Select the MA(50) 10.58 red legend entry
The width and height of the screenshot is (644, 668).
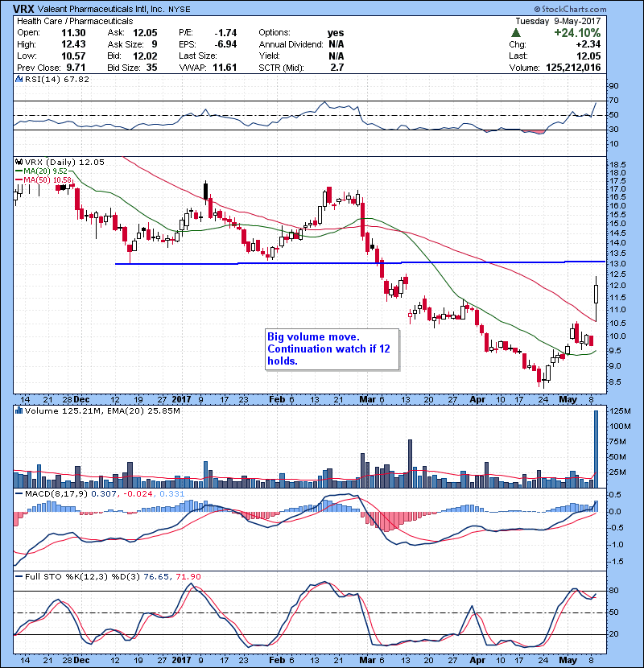[x=43, y=179]
